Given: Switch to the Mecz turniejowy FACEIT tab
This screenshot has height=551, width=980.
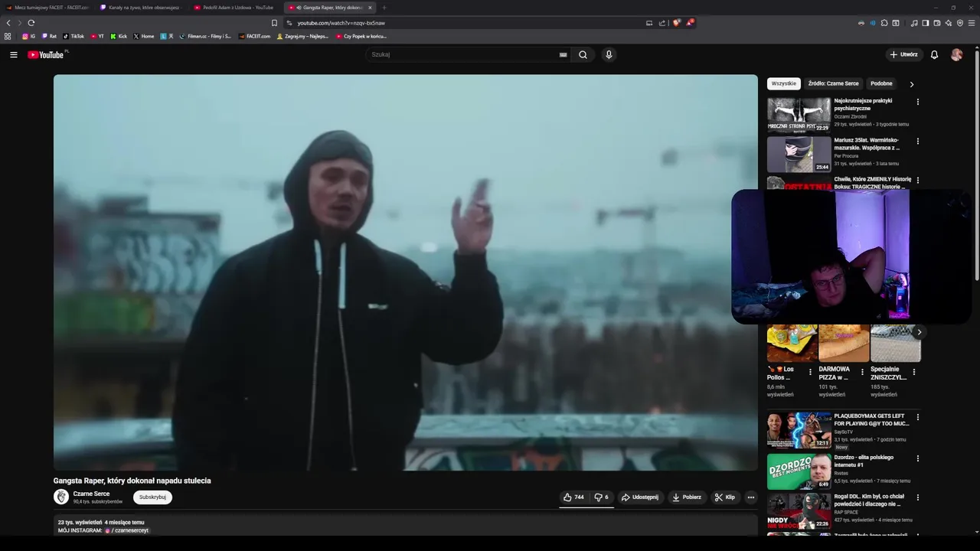Looking at the screenshot, I should tap(47, 8).
